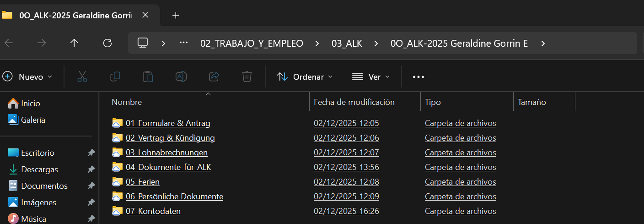This screenshot has height=224, width=644.
Task: Refresh the current folder view
Action: click(107, 43)
